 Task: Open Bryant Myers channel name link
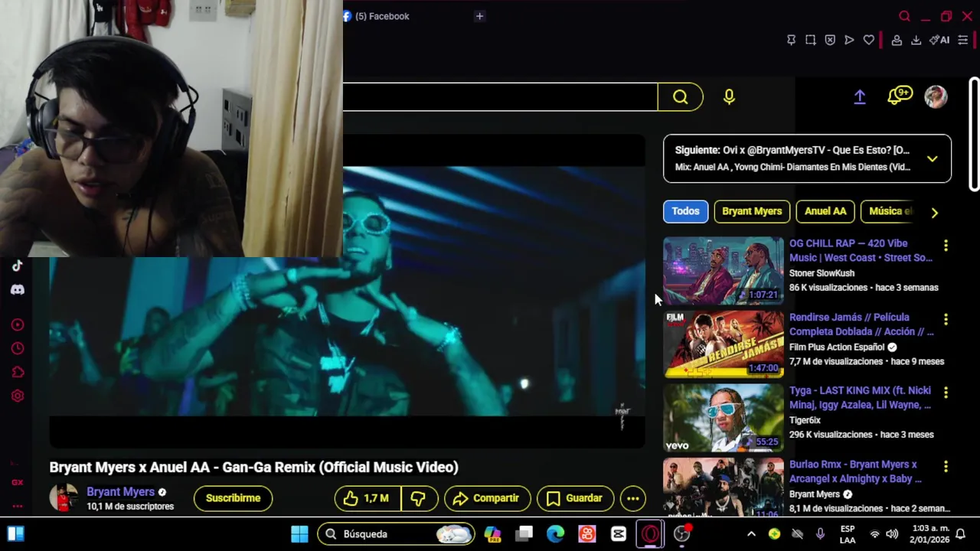click(120, 492)
